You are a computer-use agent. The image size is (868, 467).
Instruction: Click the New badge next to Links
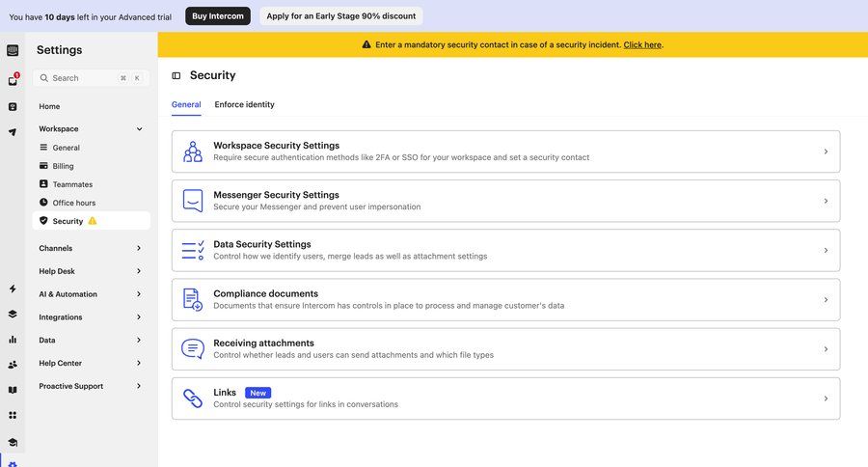coord(258,393)
